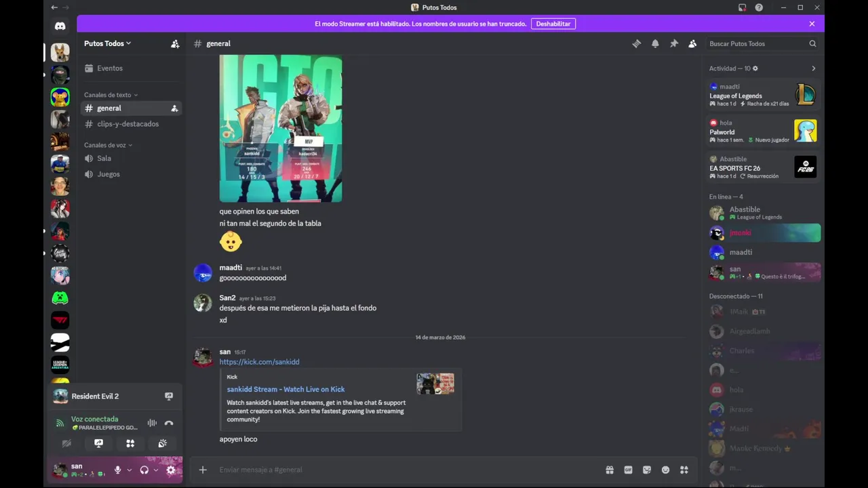
Task: Expand the Putos Todos server menu
Action: 108,43
